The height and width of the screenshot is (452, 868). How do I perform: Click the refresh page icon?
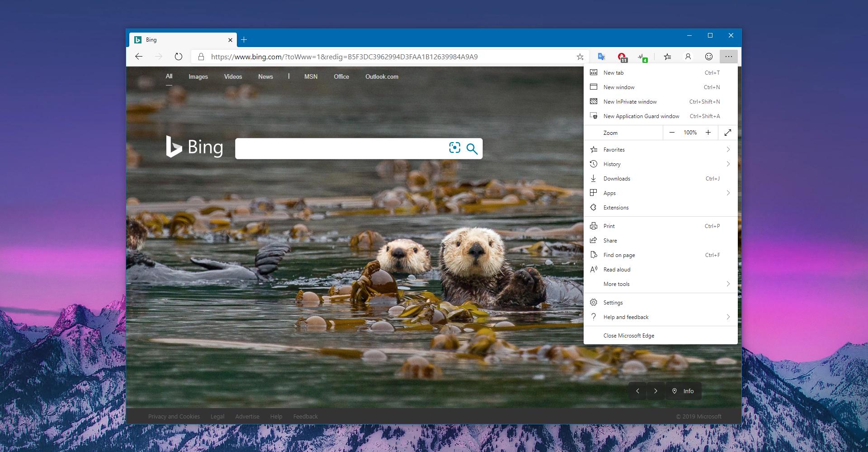click(179, 57)
